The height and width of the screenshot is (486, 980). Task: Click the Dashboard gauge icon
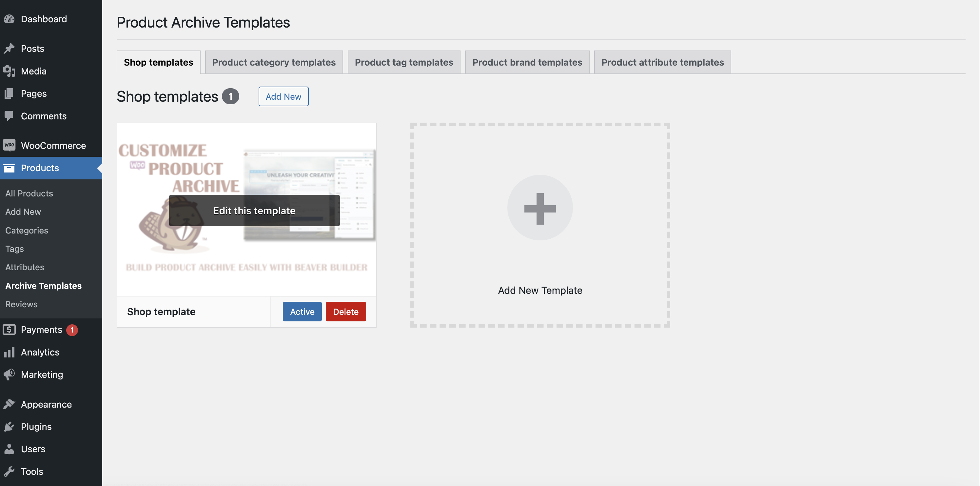[x=9, y=19]
